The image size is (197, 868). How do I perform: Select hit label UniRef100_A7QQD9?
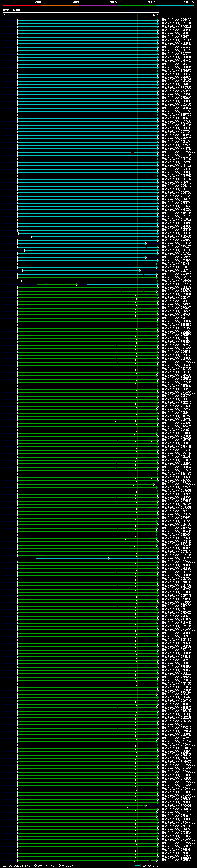177,806
